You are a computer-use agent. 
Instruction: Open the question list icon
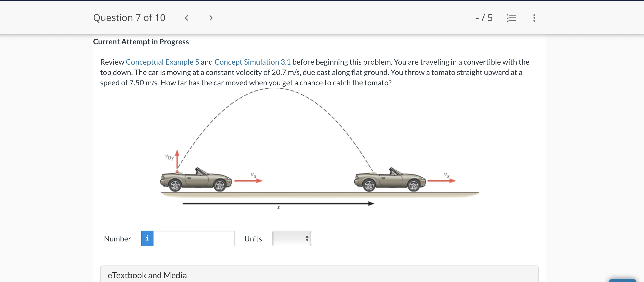[511, 18]
